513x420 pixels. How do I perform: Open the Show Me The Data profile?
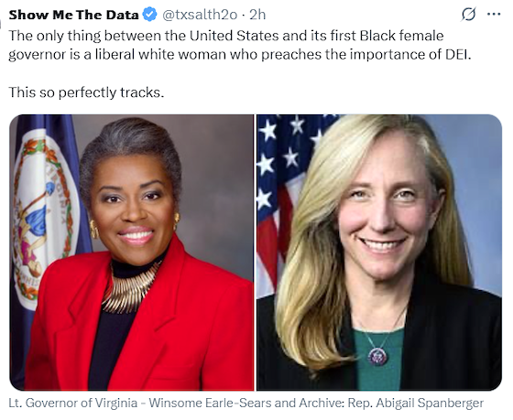73,15
